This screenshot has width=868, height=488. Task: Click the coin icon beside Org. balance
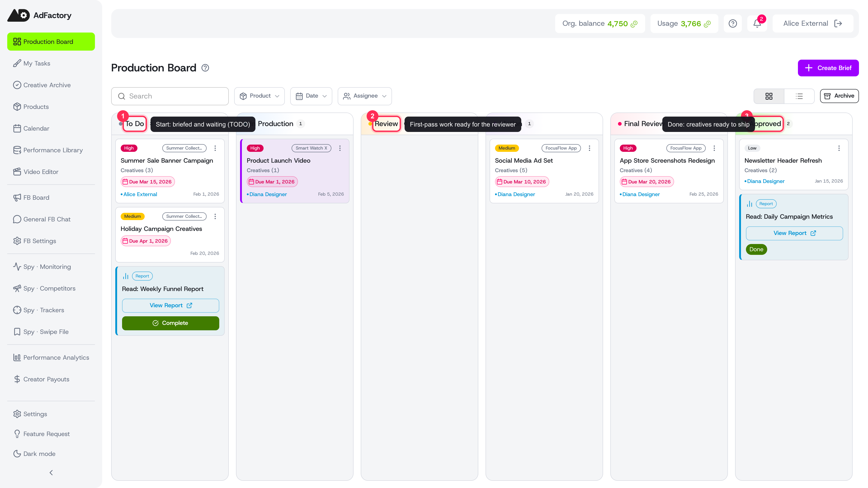point(634,24)
